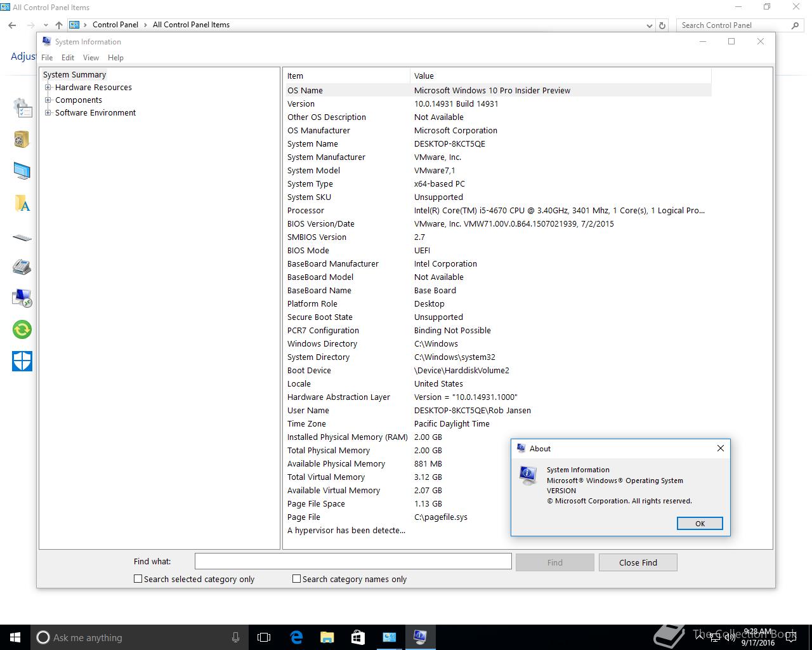Click Value column header
The height and width of the screenshot is (650, 812).
point(561,76)
